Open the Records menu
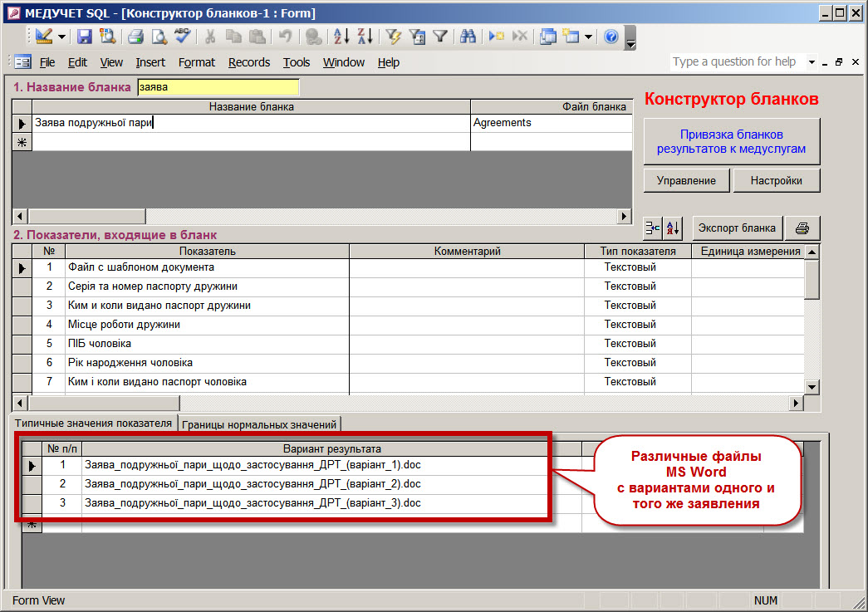The width and height of the screenshot is (868, 612). [x=249, y=62]
